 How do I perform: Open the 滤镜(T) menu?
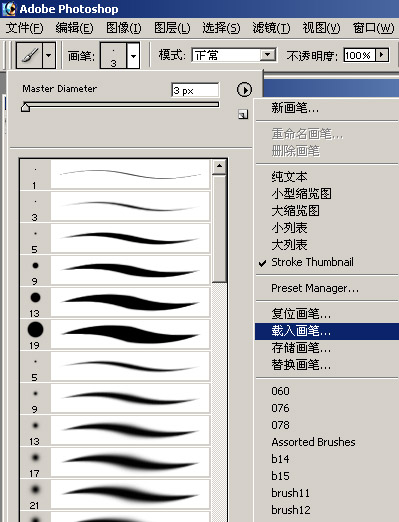pyautogui.click(x=271, y=28)
